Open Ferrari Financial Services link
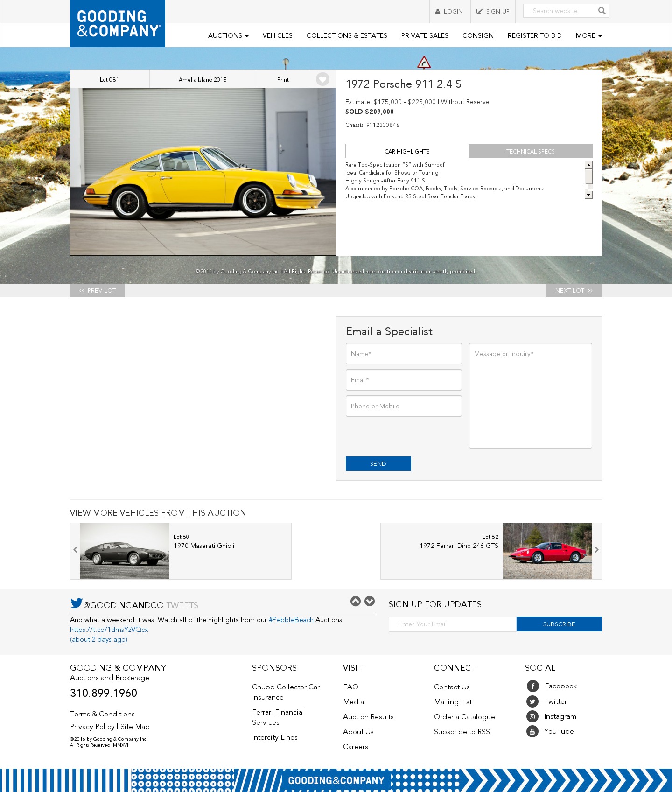Image resolution: width=672 pixels, height=792 pixels. 278,717
